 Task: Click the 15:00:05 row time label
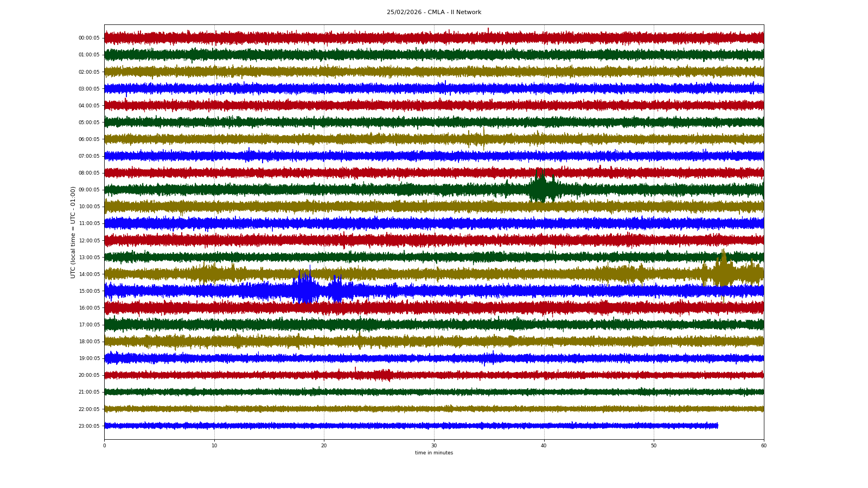(x=89, y=291)
